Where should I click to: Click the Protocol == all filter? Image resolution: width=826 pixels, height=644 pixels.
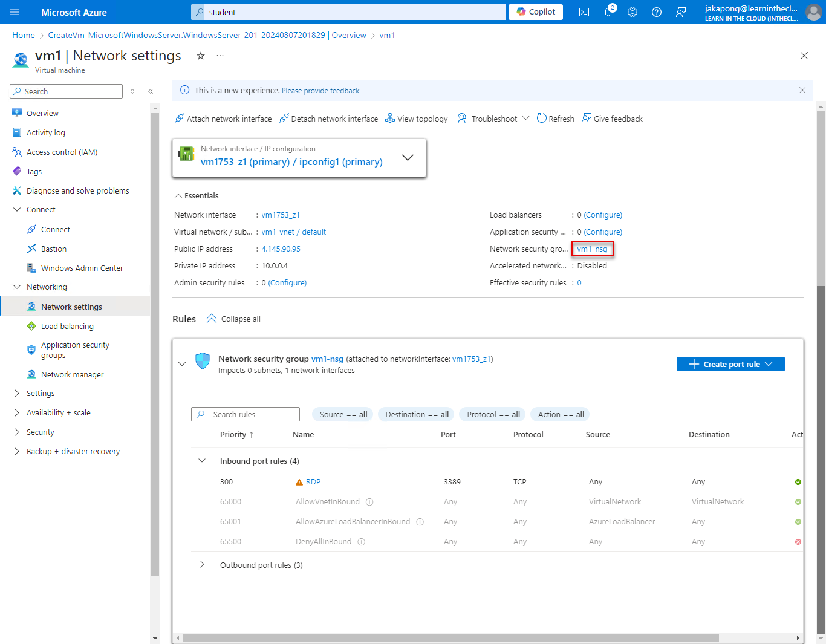493,414
